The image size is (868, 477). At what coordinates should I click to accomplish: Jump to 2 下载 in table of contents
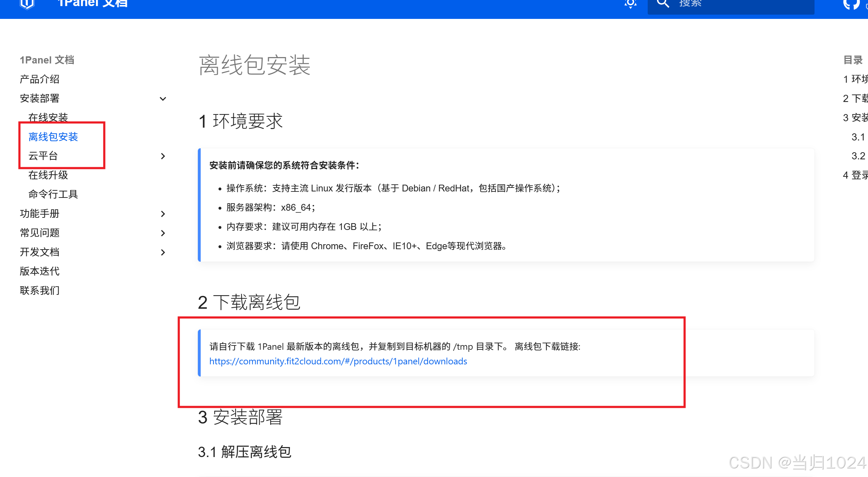(855, 98)
